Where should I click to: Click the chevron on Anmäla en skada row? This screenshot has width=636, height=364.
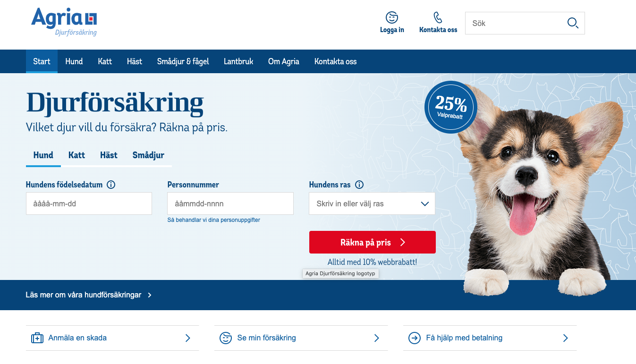click(x=188, y=338)
